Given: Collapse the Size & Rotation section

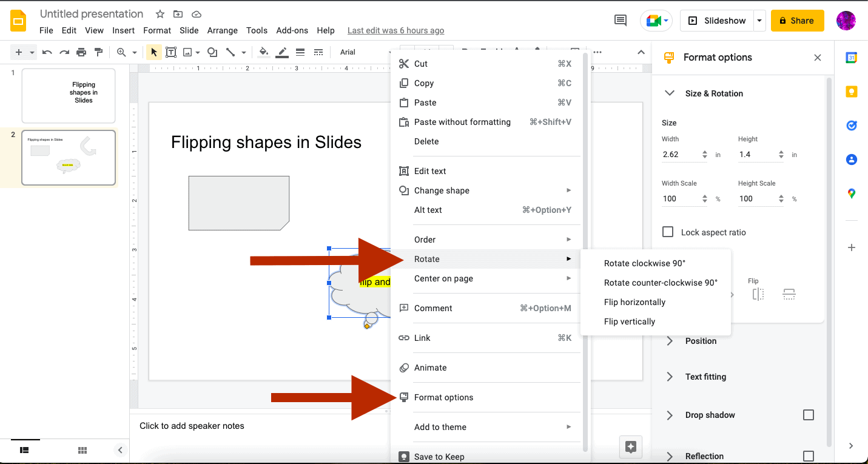Looking at the screenshot, I should pos(669,93).
